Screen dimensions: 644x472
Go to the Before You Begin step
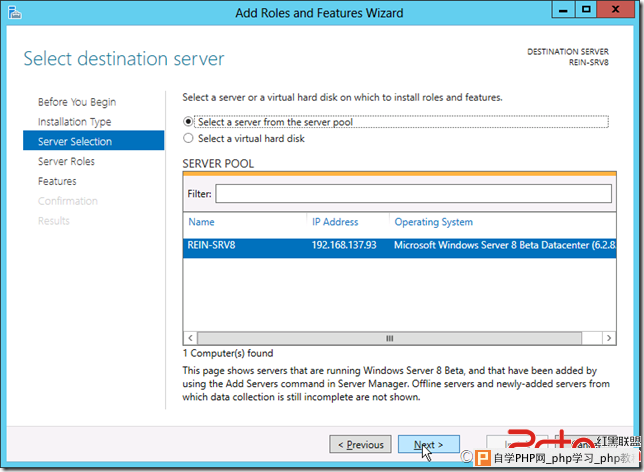[x=77, y=102]
